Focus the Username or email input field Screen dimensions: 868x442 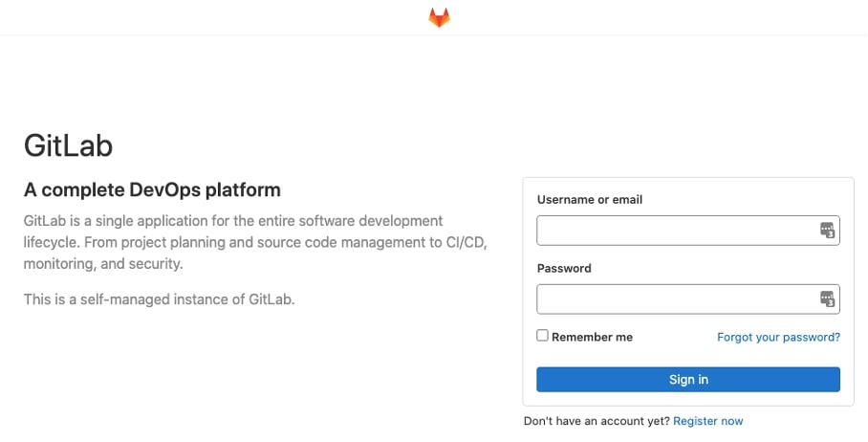pos(674,231)
